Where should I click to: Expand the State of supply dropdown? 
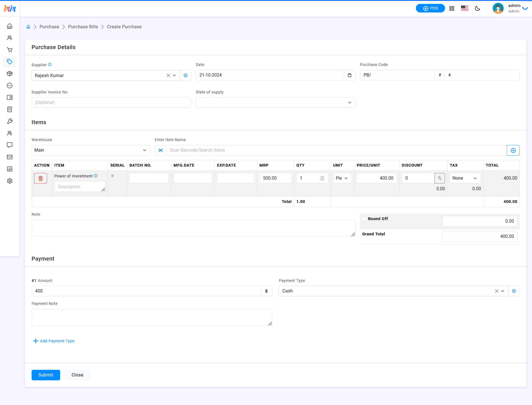(275, 103)
